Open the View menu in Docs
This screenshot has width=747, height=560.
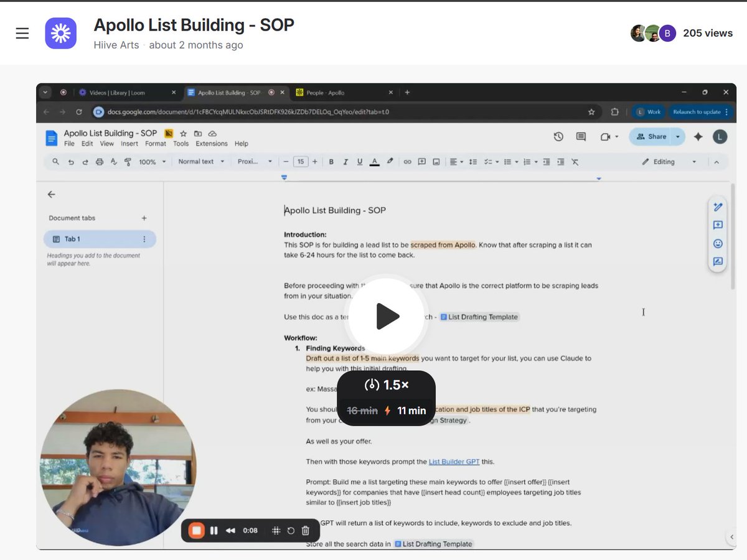(x=107, y=144)
